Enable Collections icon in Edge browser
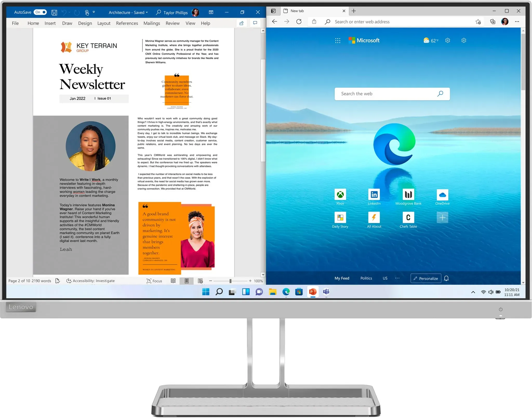This screenshot has height=418, width=532. [491, 21]
